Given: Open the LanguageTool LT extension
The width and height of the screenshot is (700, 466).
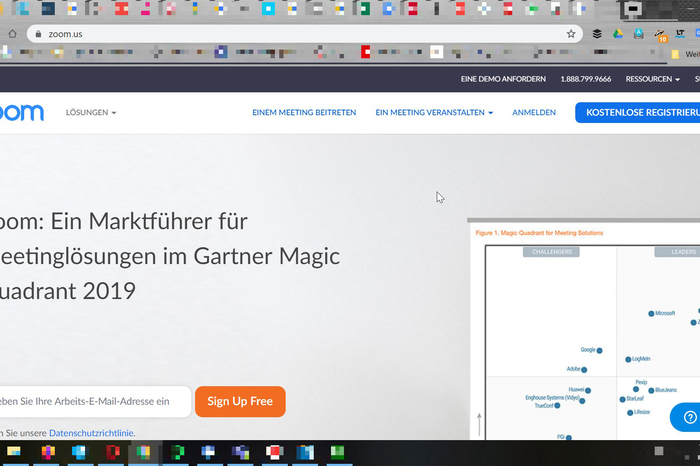Looking at the screenshot, I should pos(680,33).
